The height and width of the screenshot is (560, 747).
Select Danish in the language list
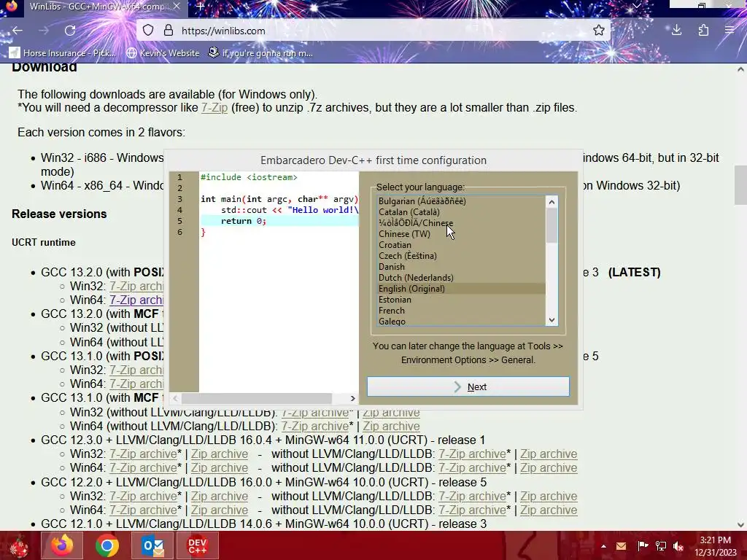point(461,267)
